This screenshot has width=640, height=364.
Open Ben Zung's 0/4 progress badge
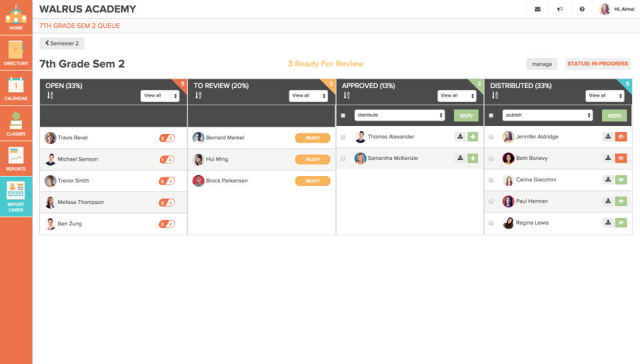[x=167, y=223]
